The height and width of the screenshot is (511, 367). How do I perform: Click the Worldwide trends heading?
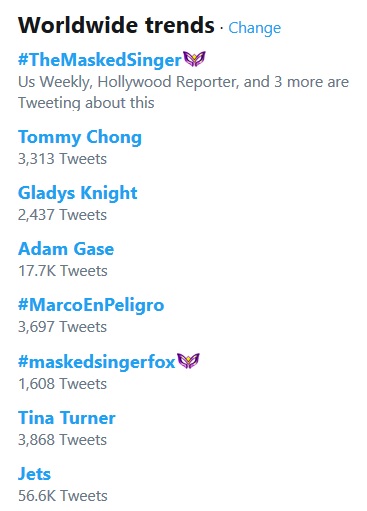pos(116,25)
